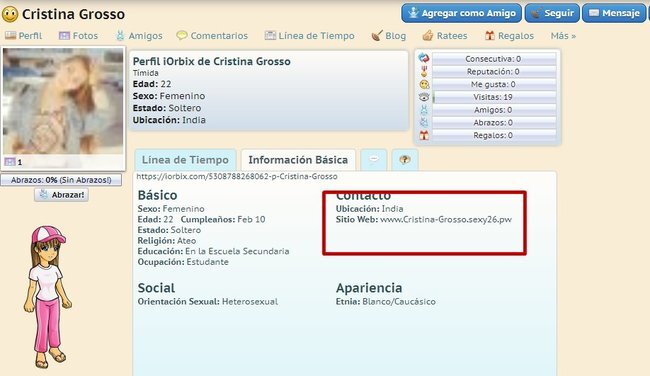Click the smiley face icon beside Cristina Grosso

point(10,14)
